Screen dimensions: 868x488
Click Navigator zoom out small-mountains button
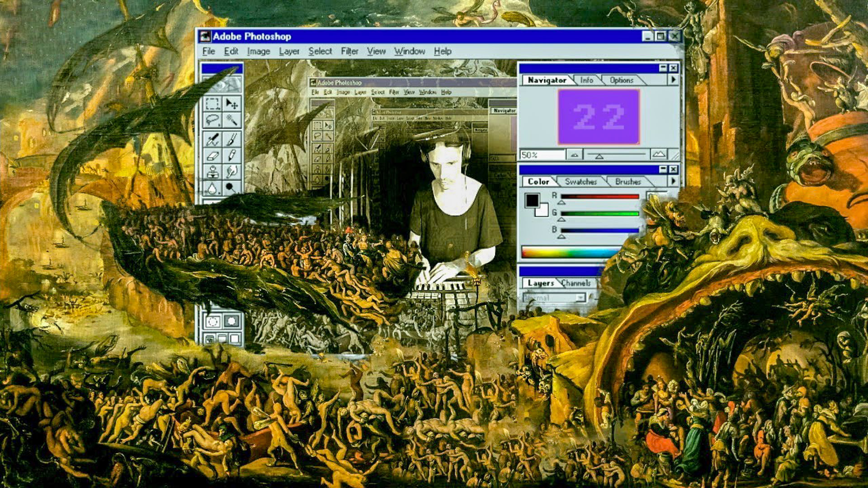click(x=574, y=155)
